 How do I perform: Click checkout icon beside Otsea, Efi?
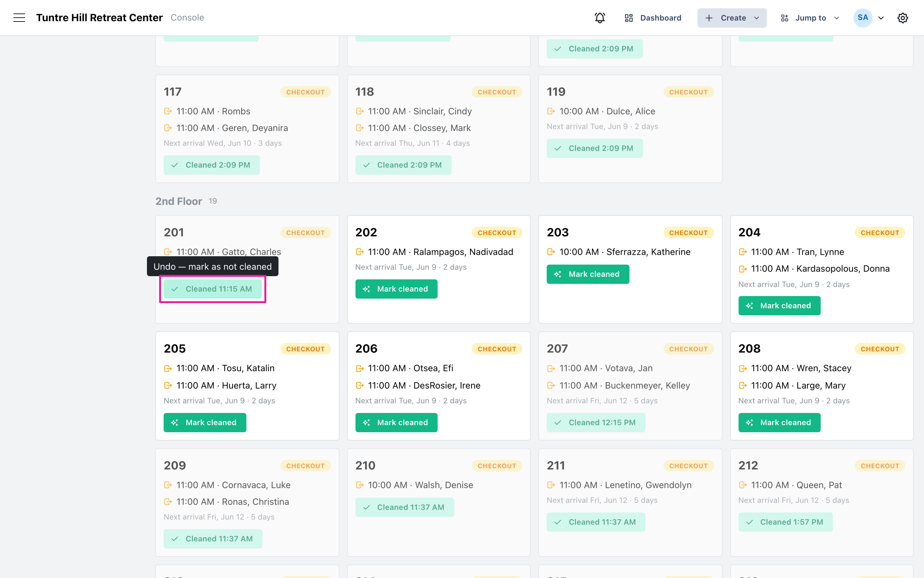click(x=360, y=368)
